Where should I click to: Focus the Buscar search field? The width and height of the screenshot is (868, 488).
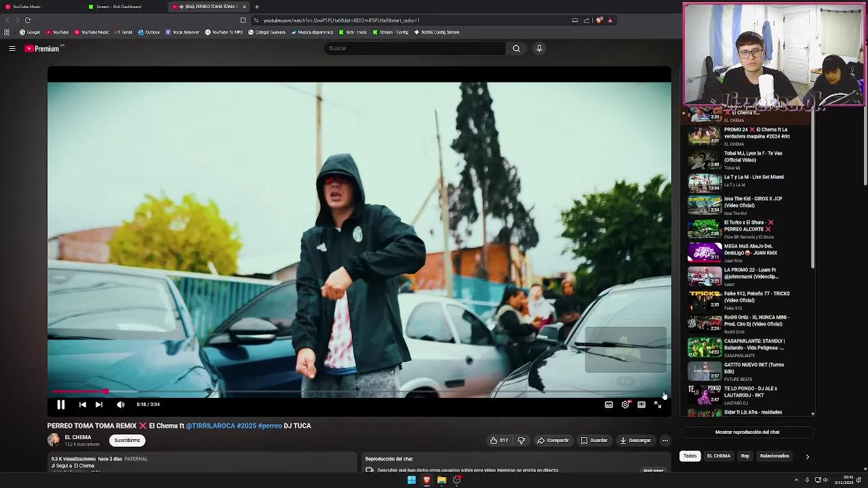(x=415, y=48)
